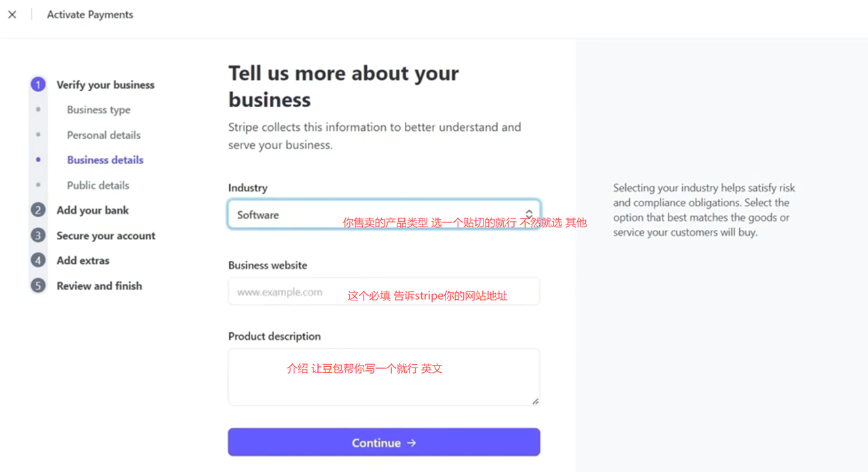Open Add your bank section
The height and width of the screenshot is (472, 868).
92,210
